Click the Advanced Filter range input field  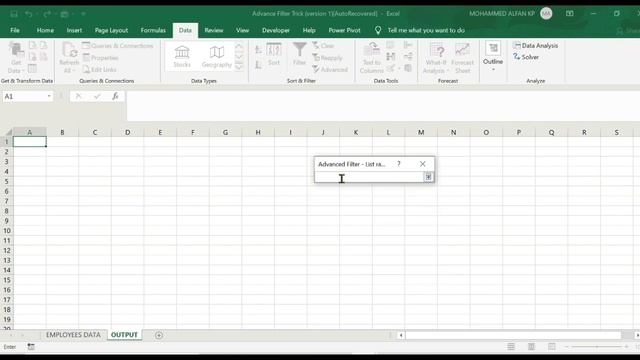coord(369,177)
